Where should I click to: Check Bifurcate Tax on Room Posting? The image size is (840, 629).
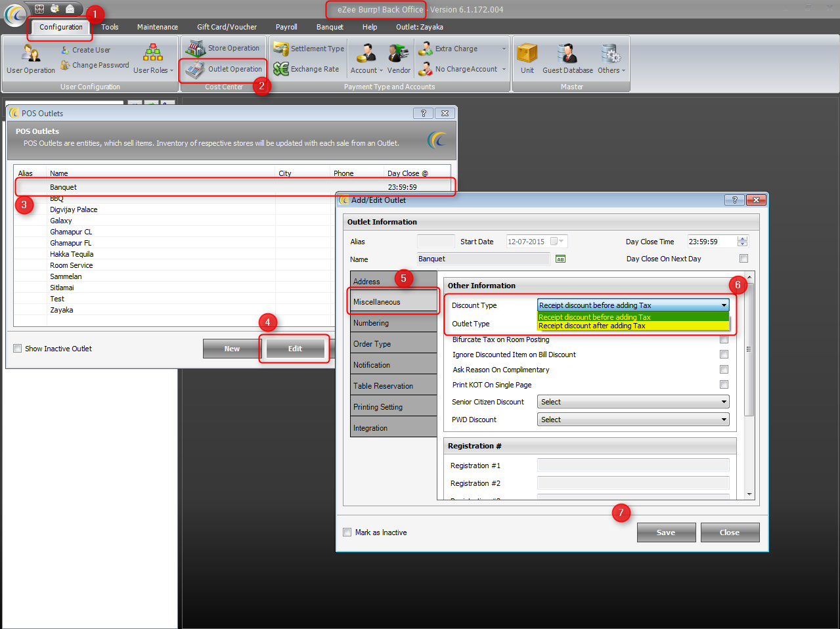[724, 339]
